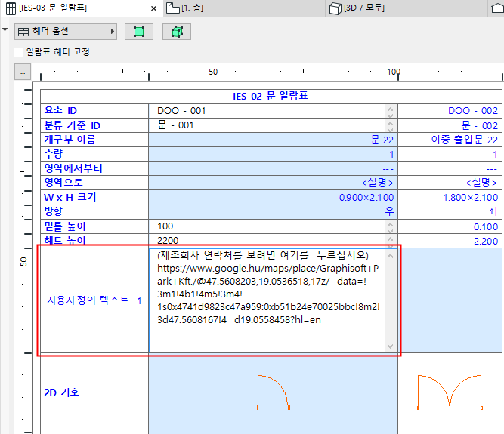Select the 영역으로 header cell

(x=94, y=183)
